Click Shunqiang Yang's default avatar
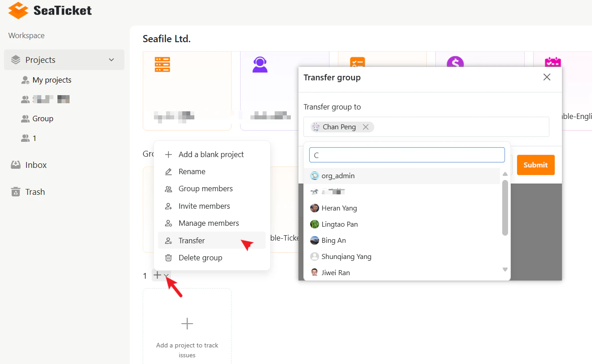This screenshot has height=364, width=592. [315, 257]
